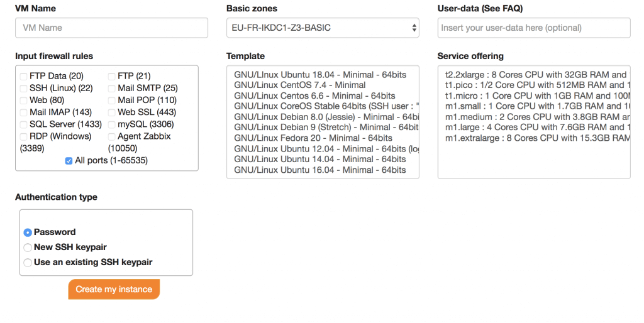
Task: Uncheck the All ports (1-65535) checkbox
Action: pos(69,161)
